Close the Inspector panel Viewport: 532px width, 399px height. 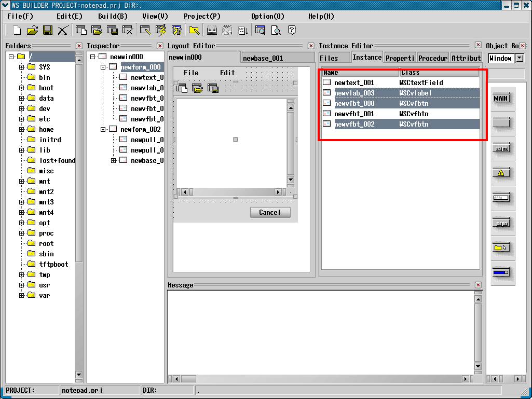pyautogui.click(x=160, y=46)
